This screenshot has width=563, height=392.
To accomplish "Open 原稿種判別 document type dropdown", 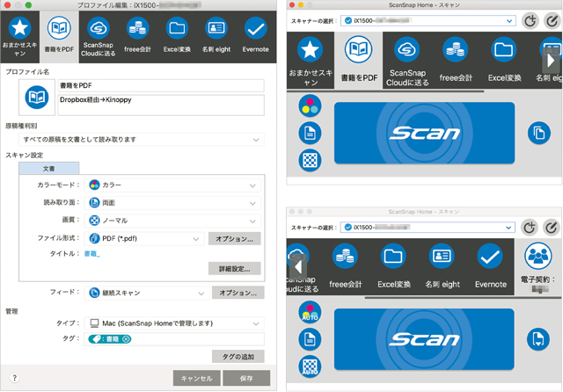I will coord(142,140).
